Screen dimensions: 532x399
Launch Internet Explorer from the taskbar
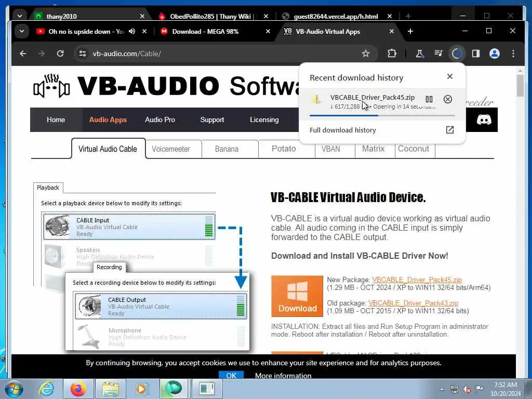click(x=46, y=389)
